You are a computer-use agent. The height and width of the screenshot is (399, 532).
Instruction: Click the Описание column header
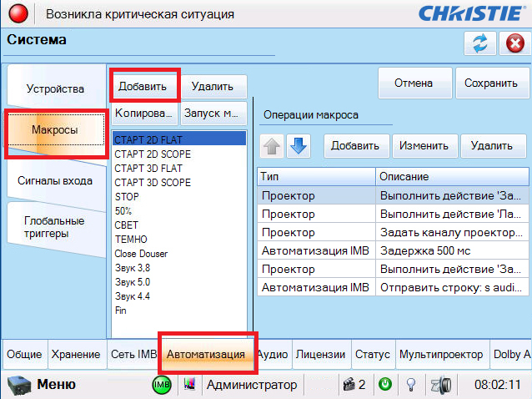point(452,177)
